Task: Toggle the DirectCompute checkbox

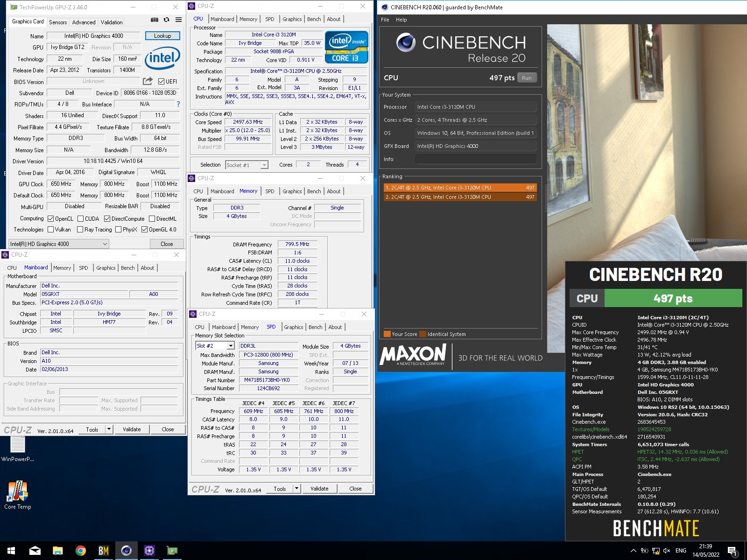Action: 107,218
